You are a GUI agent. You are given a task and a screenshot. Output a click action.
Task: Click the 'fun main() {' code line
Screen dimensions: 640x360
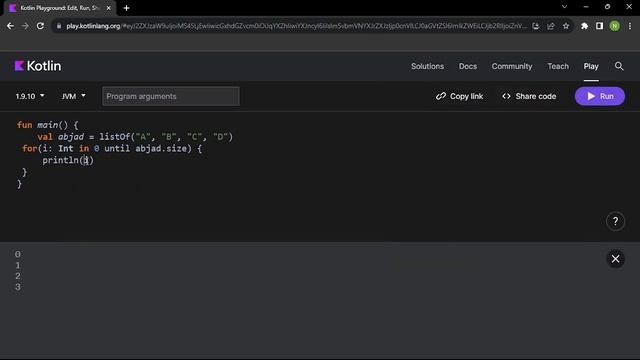pos(47,125)
